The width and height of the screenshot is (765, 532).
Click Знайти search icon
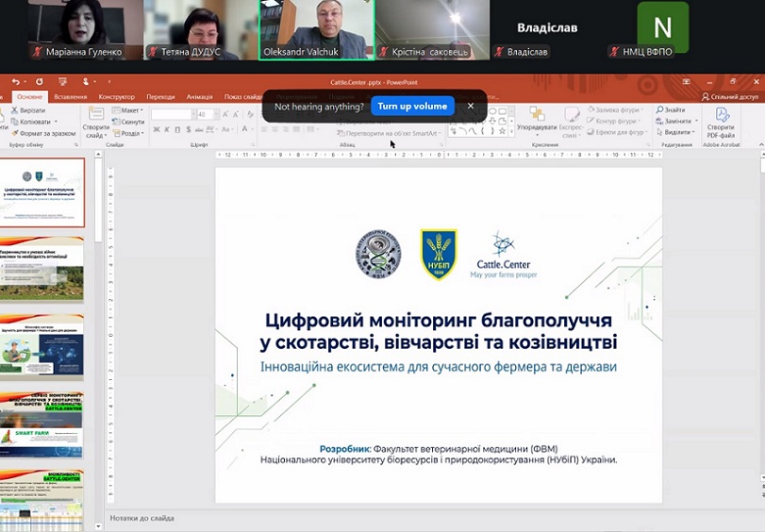tap(671, 109)
